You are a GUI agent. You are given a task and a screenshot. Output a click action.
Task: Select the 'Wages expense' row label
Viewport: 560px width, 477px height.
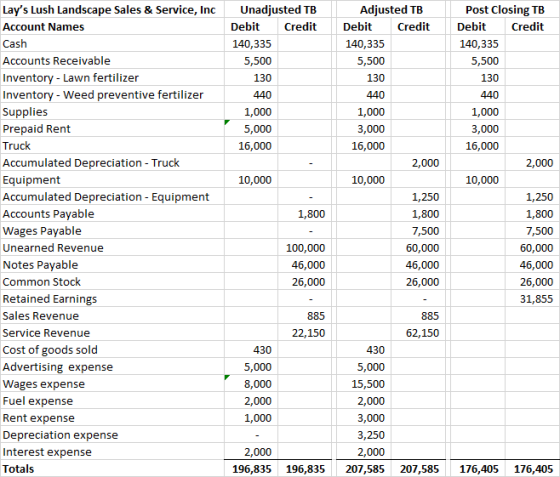pos(112,384)
